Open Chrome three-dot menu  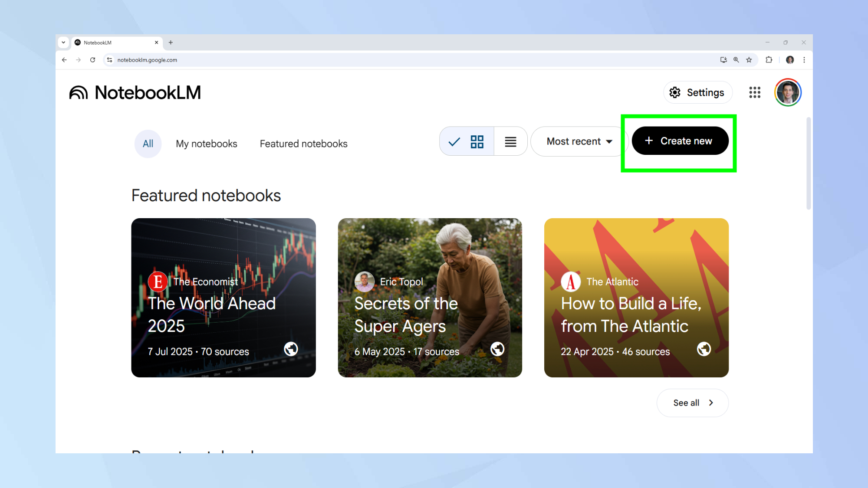[804, 60]
